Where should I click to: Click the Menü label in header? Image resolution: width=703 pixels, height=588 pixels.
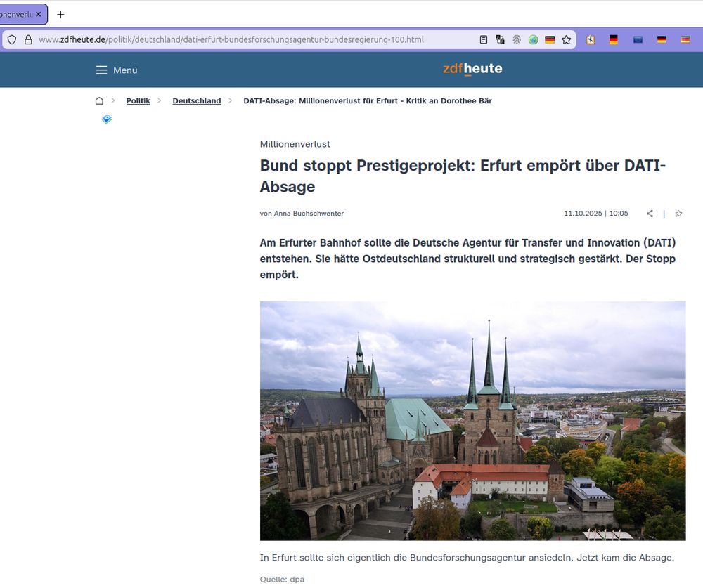point(125,70)
